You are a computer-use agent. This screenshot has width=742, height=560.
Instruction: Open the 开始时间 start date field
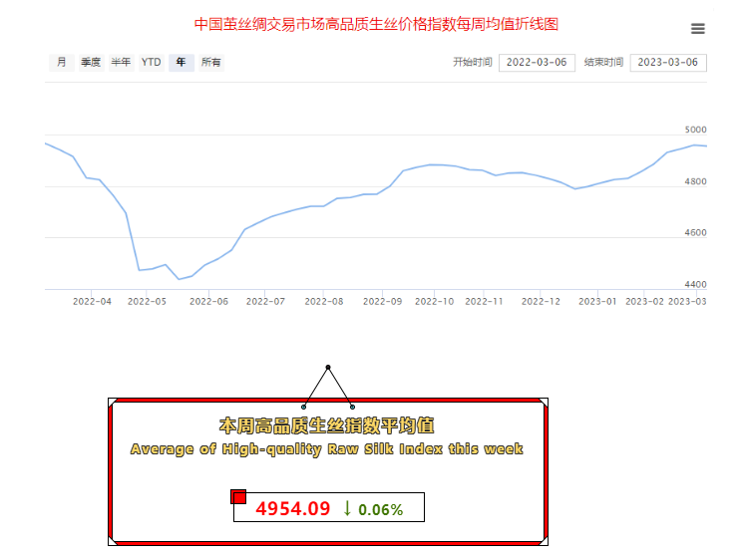[536, 63]
